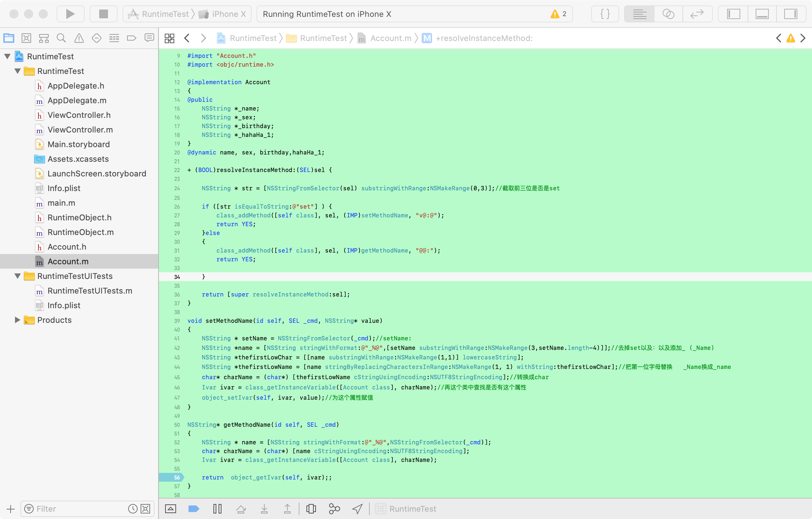Show the Test navigator
The width and height of the screenshot is (812, 519).
click(x=97, y=38)
